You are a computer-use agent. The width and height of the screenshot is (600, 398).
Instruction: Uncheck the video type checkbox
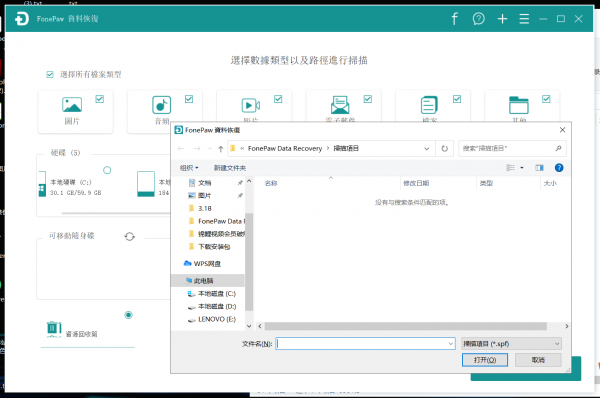click(x=278, y=99)
